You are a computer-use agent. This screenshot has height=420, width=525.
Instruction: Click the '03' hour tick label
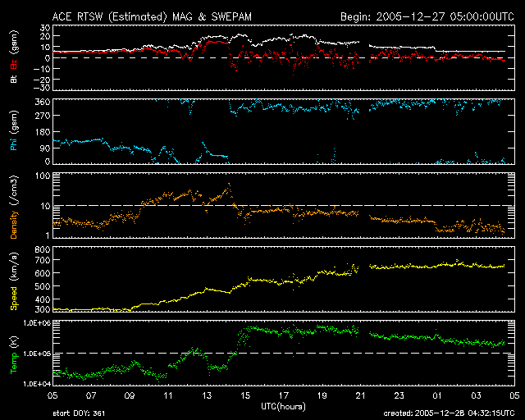pos(476,395)
